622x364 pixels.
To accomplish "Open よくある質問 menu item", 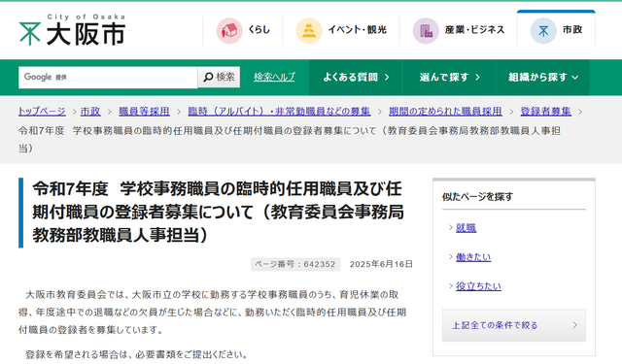I will click(x=356, y=78).
